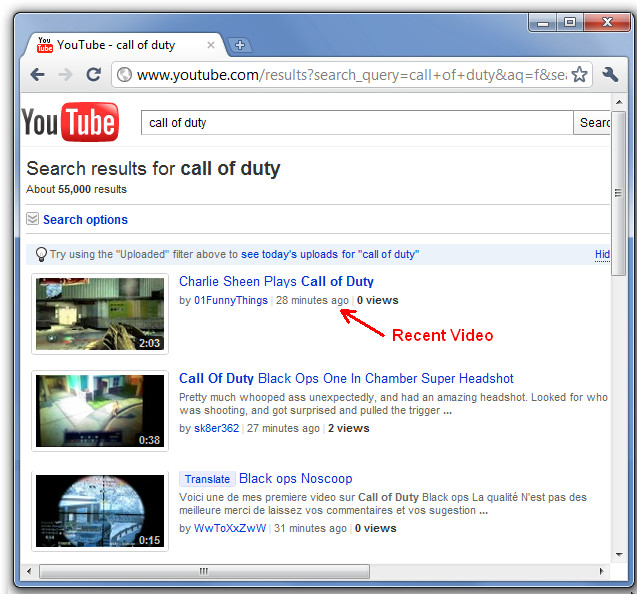Click the '2 views' count
The image size is (637, 594).
click(349, 428)
